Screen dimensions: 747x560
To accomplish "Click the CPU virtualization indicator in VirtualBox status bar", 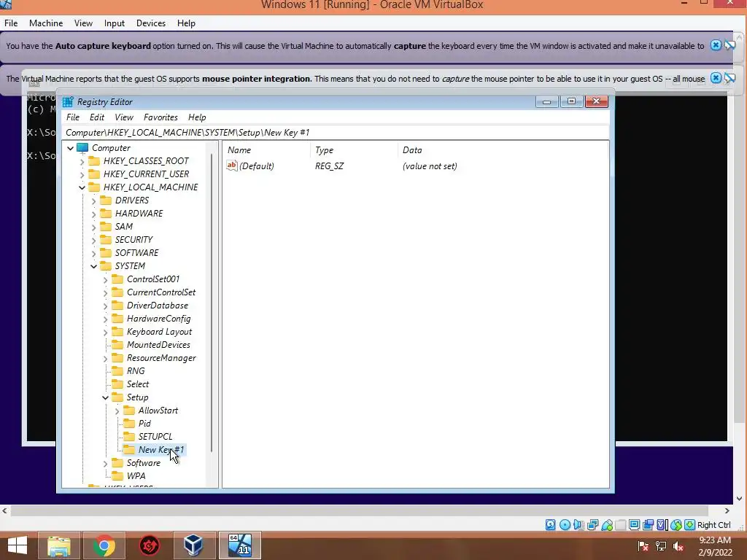I will click(662, 525).
